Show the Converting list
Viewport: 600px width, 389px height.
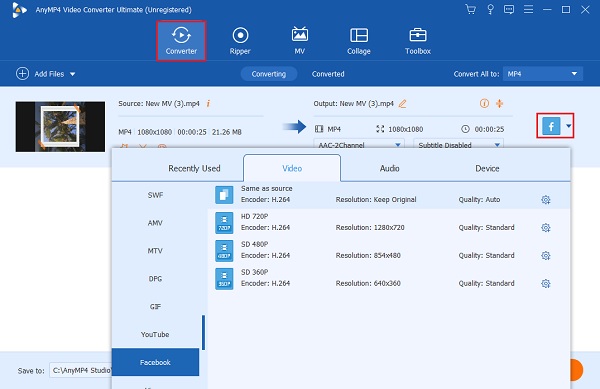pos(269,74)
